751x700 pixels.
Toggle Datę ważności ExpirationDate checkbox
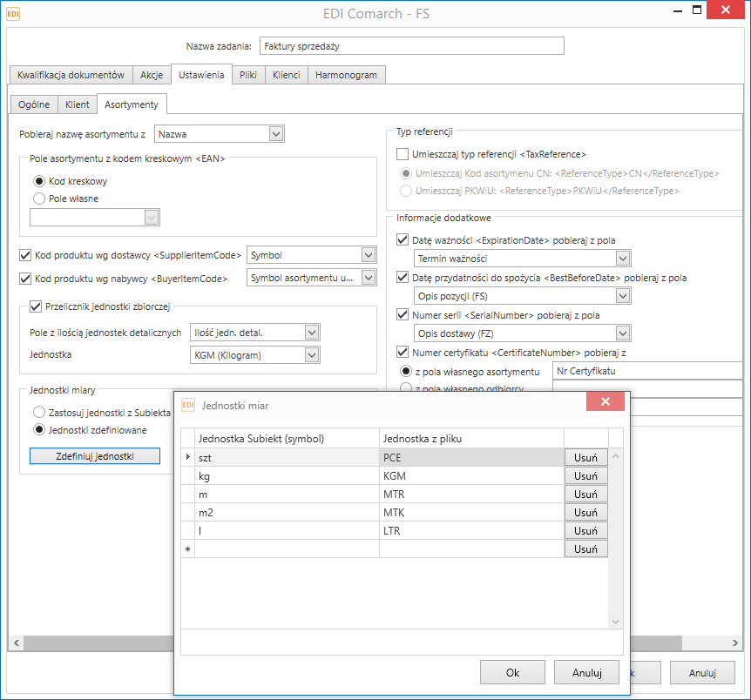[403, 240]
